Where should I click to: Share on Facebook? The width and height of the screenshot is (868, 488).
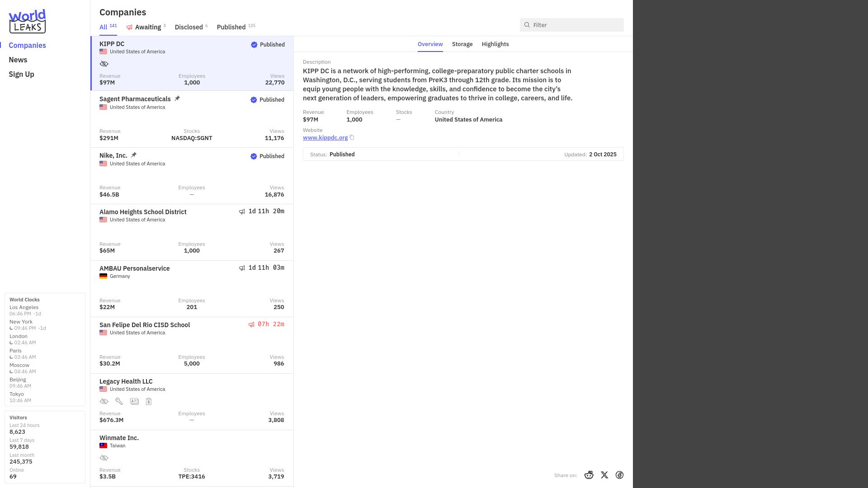pyautogui.click(x=619, y=475)
